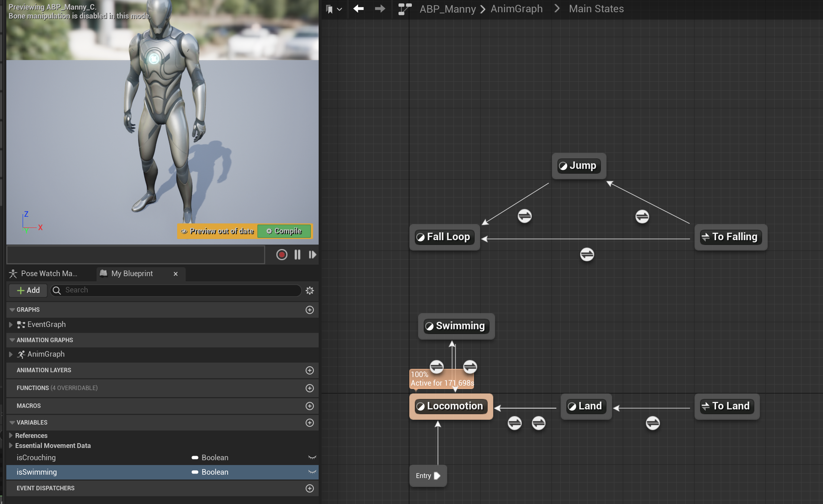The width and height of the screenshot is (823, 504).
Task: Add new graph via plus icon
Action: point(310,310)
